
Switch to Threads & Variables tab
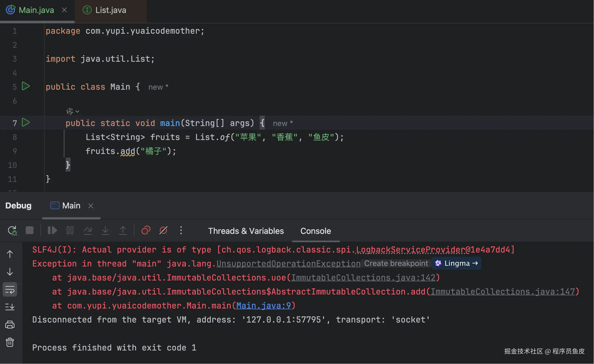tap(246, 231)
